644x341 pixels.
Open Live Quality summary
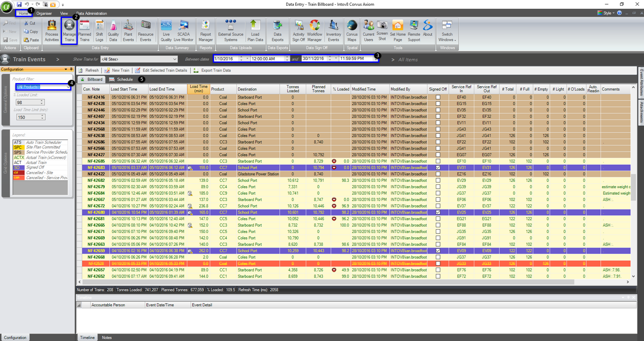click(x=166, y=31)
